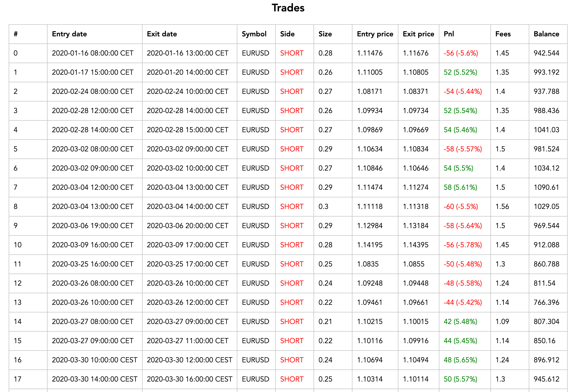Click the Entry date column header

coord(69,34)
